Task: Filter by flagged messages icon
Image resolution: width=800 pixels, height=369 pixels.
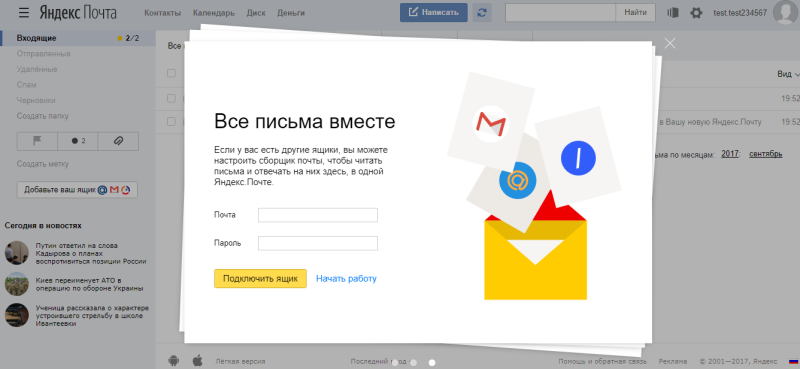Action: (x=37, y=141)
